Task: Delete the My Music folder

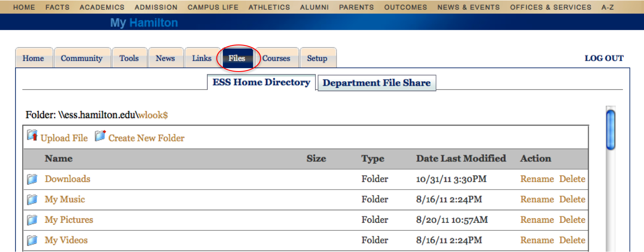Action: (572, 199)
